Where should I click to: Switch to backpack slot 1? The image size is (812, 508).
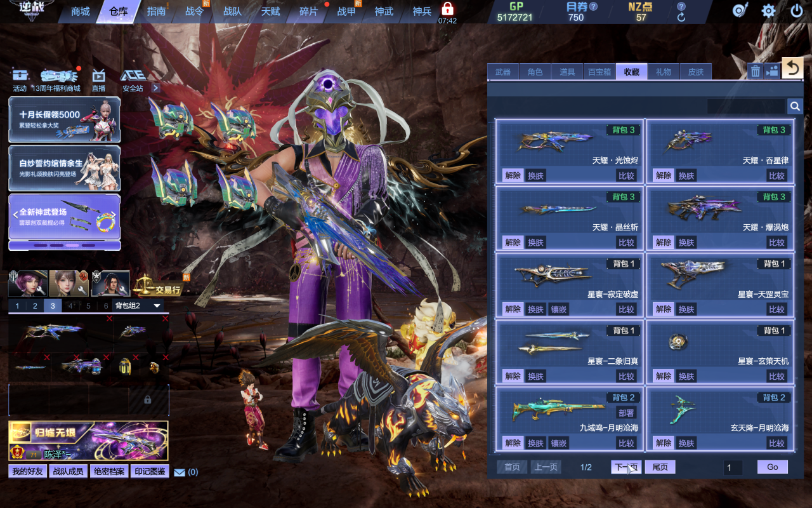(x=17, y=305)
